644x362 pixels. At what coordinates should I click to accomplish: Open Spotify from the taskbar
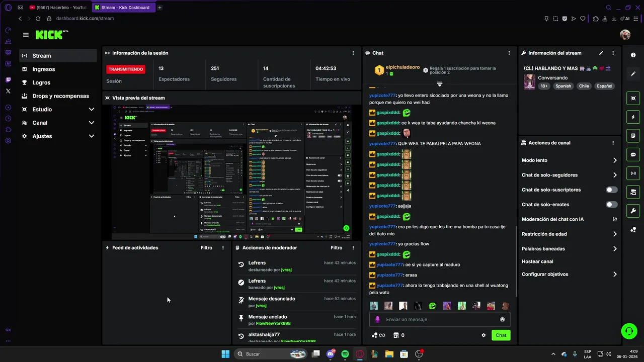click(345, 354)
